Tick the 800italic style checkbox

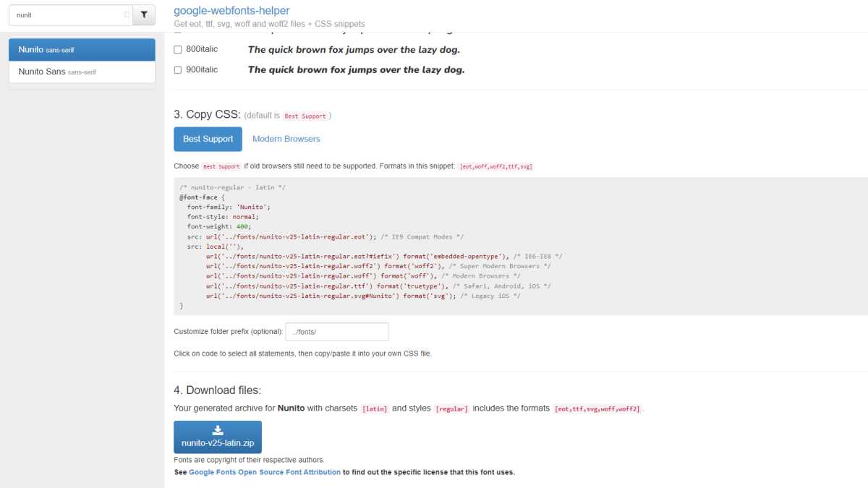click(178, 50)
